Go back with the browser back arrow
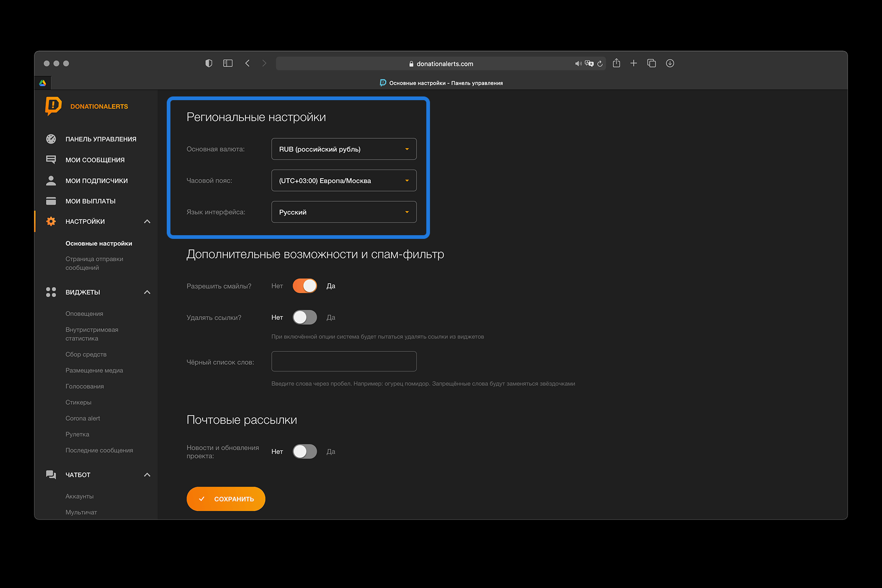Viewport: 882px width, 588px height. [247, 63]
